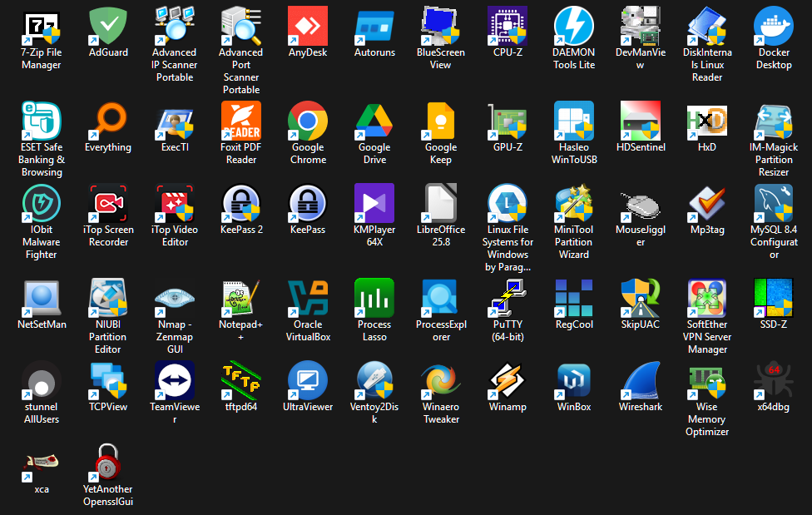
Task: Click the Google Drive shortcut
Action: click(374, 121)
